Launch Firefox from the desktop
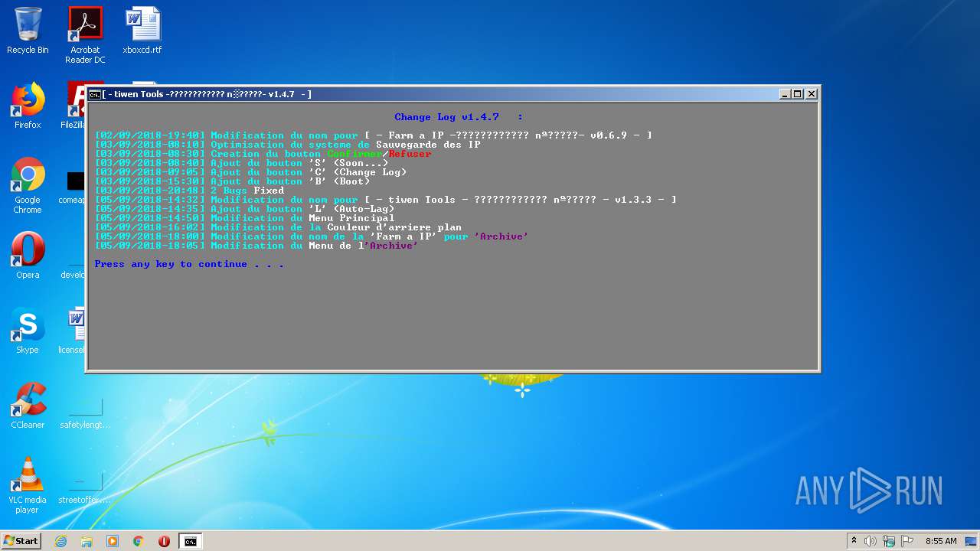 28,106
